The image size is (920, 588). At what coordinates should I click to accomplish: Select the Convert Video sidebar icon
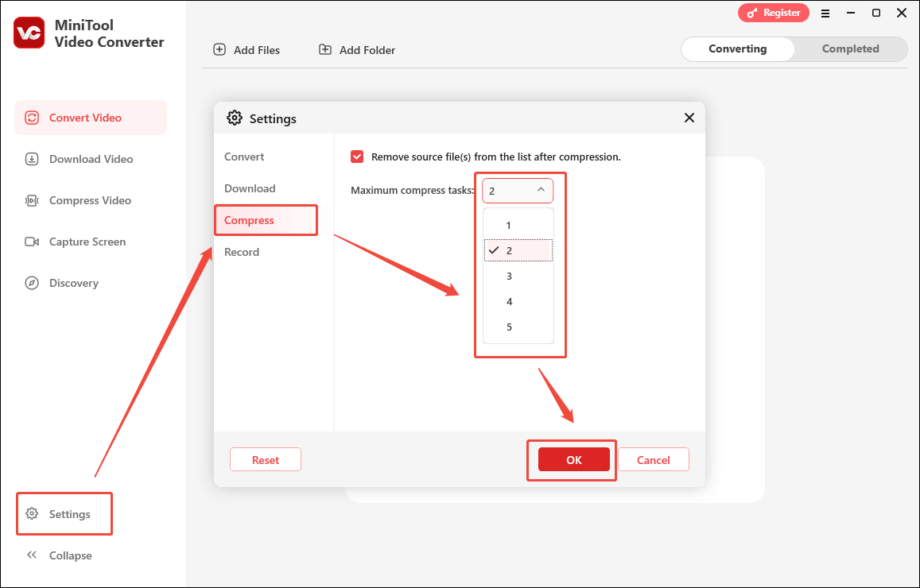(x=31, y=117)
